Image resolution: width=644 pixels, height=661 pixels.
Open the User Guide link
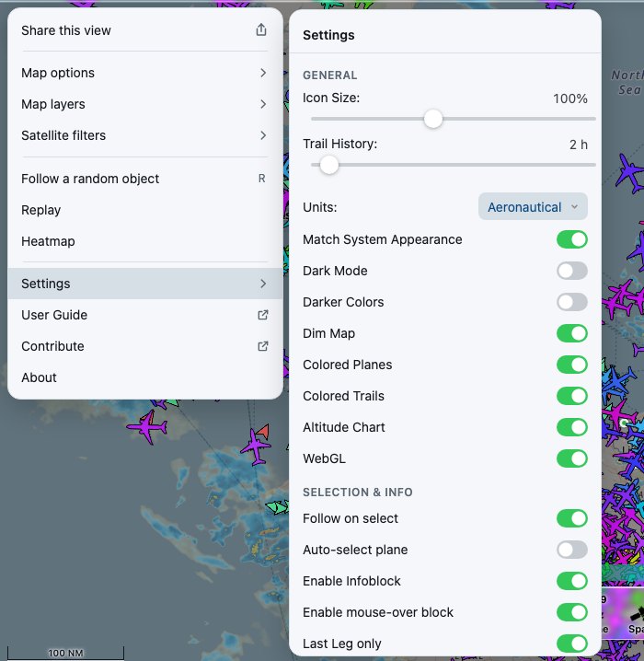[x=144, y=315]
